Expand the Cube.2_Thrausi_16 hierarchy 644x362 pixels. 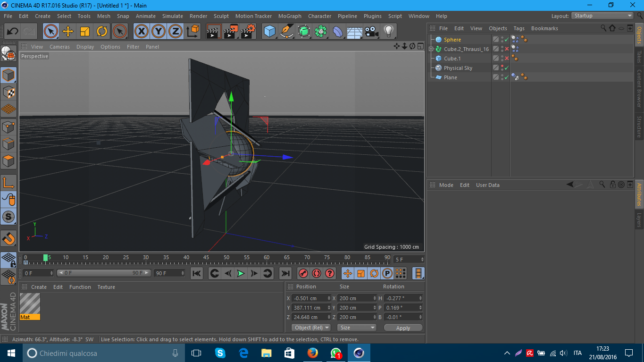point(431,49)
